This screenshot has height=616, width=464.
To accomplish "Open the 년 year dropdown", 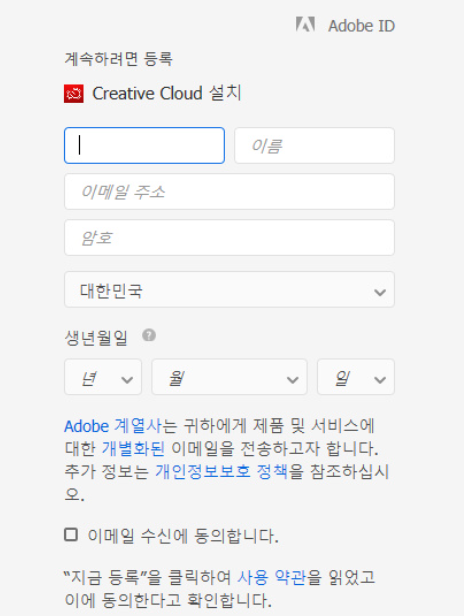I will (103, 377).
